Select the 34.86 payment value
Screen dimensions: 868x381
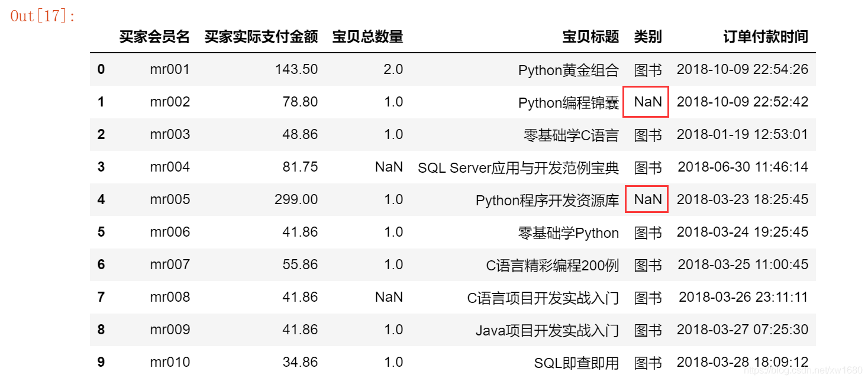300,362
